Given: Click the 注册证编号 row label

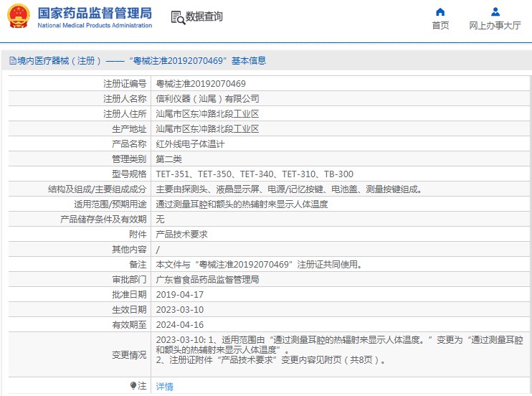Looking at the screenshot, I should [x=125, y=83].
